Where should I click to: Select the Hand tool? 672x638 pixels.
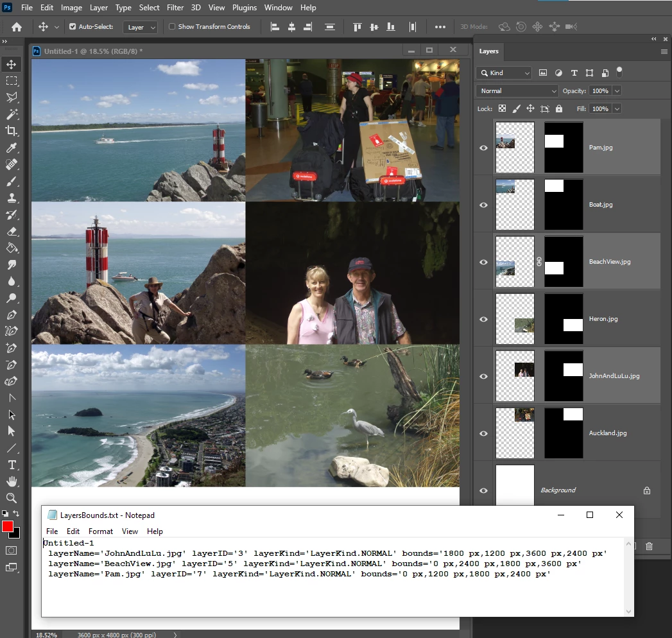pyautogui.click(x=12, y=481)
